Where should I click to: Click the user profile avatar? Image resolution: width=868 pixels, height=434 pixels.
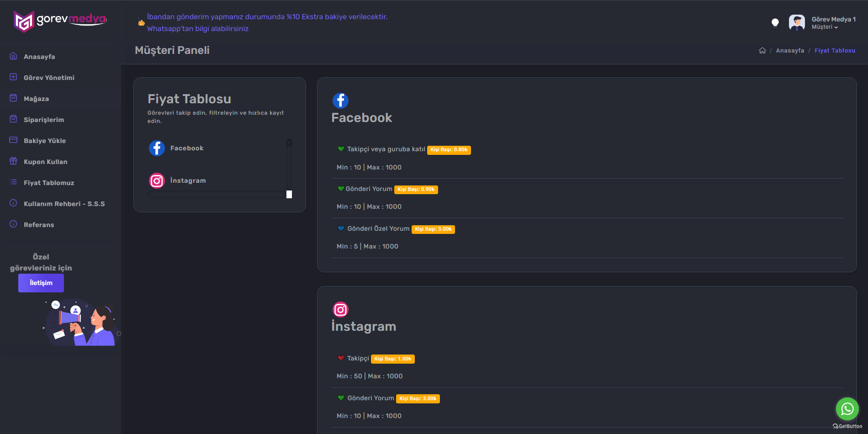[x=797, y=22]
